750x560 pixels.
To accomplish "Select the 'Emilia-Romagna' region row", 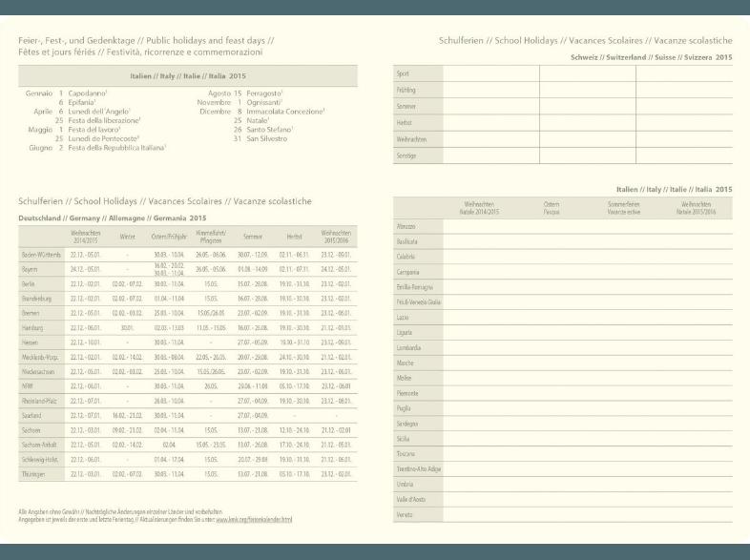I will [563, 287].
